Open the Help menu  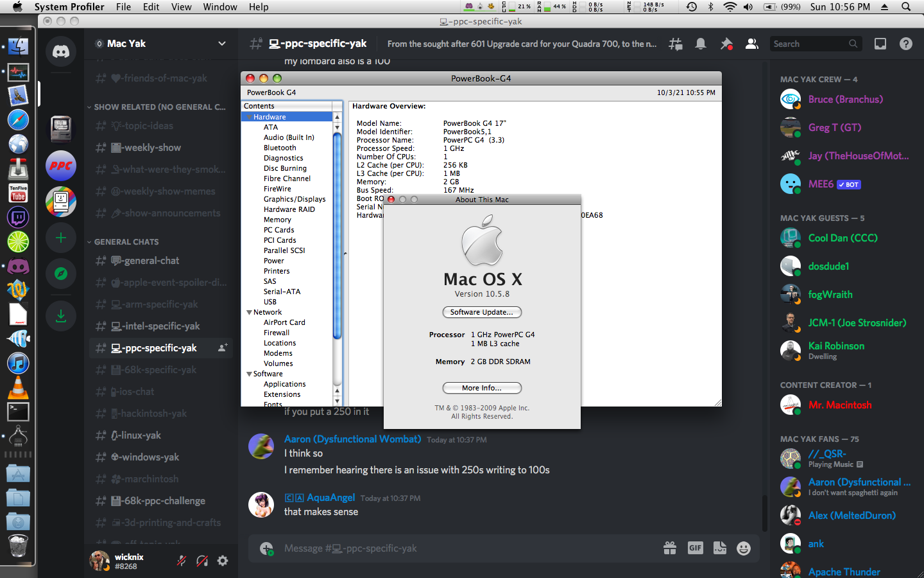pyautogui.click(x=259, y=6)
